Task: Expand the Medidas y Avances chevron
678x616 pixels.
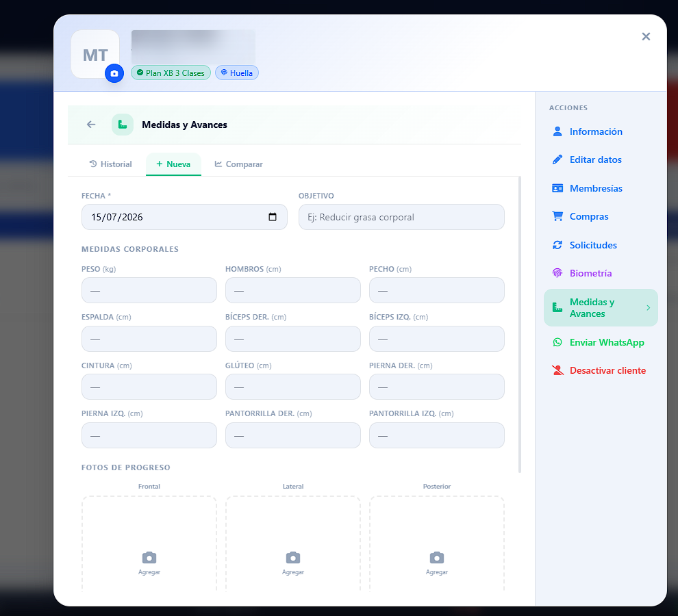Action: point(648,308)
